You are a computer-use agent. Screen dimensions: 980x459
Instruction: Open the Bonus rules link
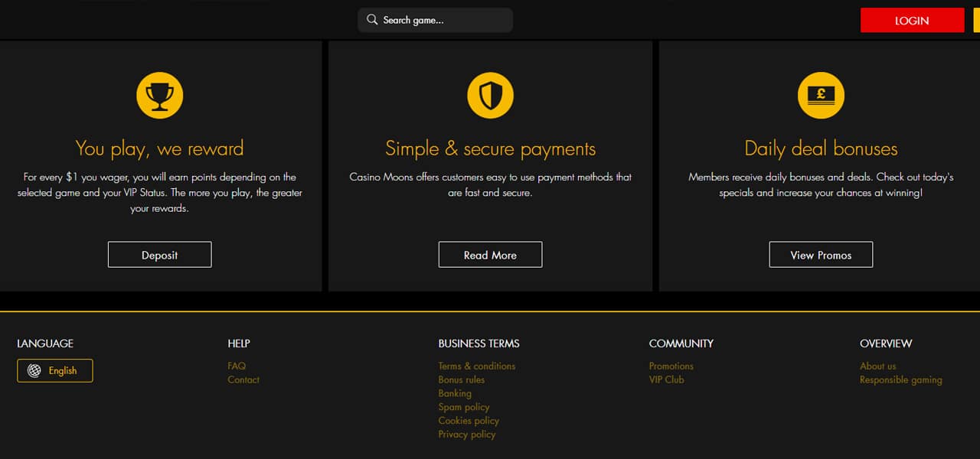pyautogui.click(x=462, y=379)
